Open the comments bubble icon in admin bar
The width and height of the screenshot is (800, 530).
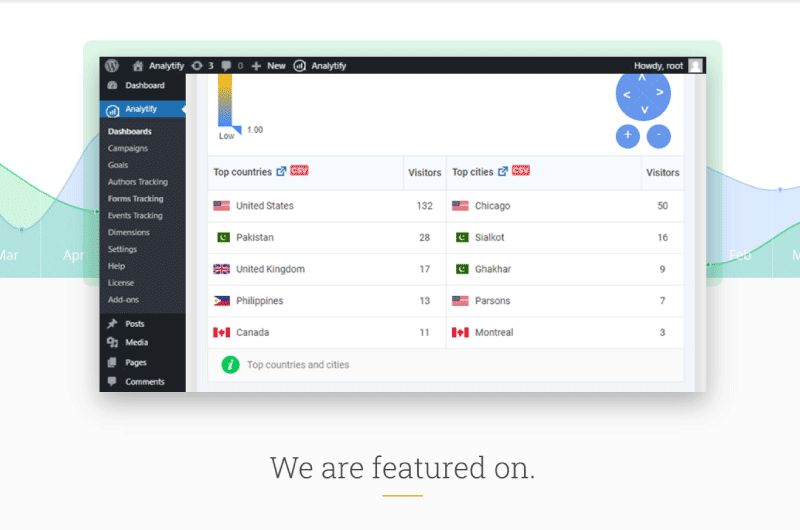click(226, 66)
